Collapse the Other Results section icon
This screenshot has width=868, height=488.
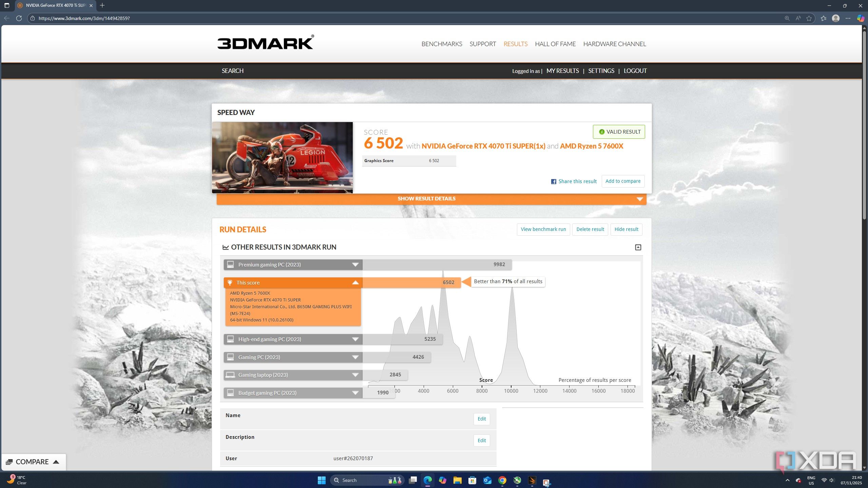[638, 247]
